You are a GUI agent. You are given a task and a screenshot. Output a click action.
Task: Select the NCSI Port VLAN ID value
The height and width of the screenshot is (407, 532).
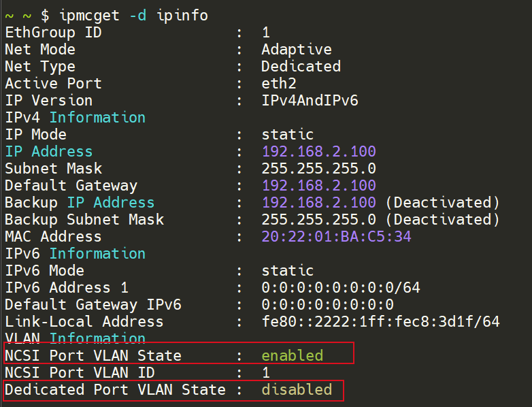coord(266,372)
